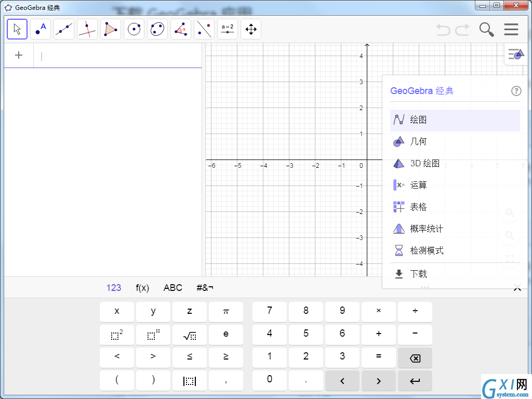The width and height of the screenshot is (532, 399).
Task: Open the graphics style bar toggle
Action: [516, 54]
